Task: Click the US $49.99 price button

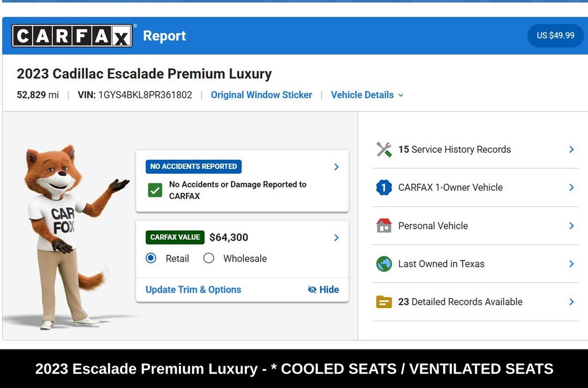Action: pos(555,36)
